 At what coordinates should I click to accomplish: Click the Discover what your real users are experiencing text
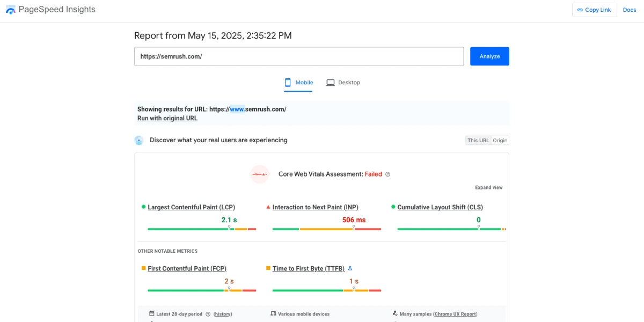point(218,140)
